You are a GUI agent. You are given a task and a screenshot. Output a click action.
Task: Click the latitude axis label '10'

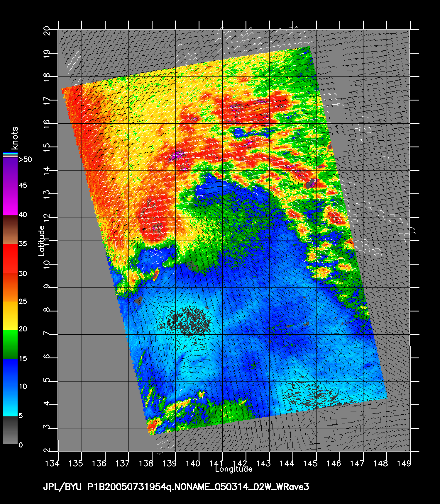pos(47,265)
